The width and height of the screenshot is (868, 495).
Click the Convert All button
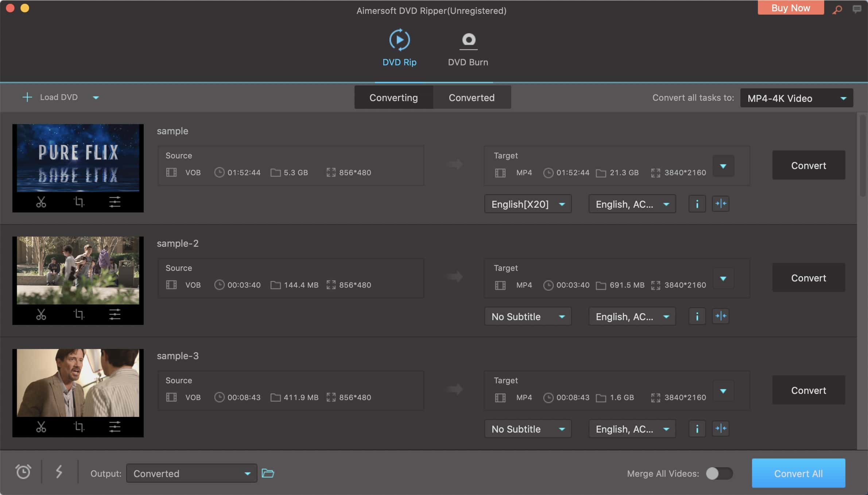[798, 473]
